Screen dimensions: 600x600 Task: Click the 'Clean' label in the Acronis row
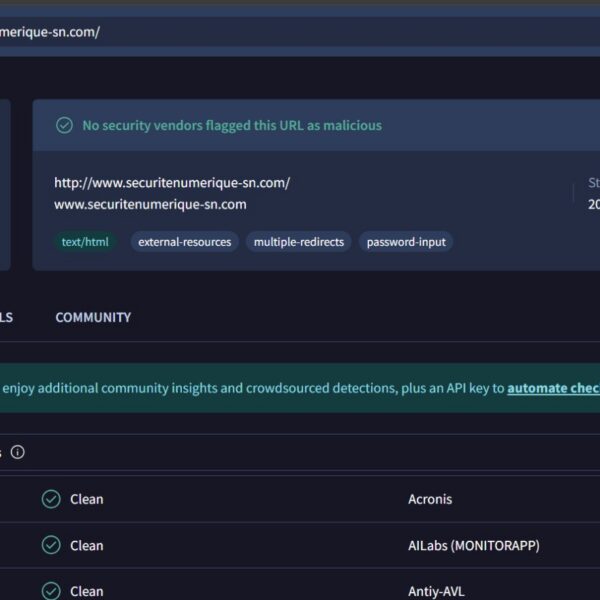point(86,499)
